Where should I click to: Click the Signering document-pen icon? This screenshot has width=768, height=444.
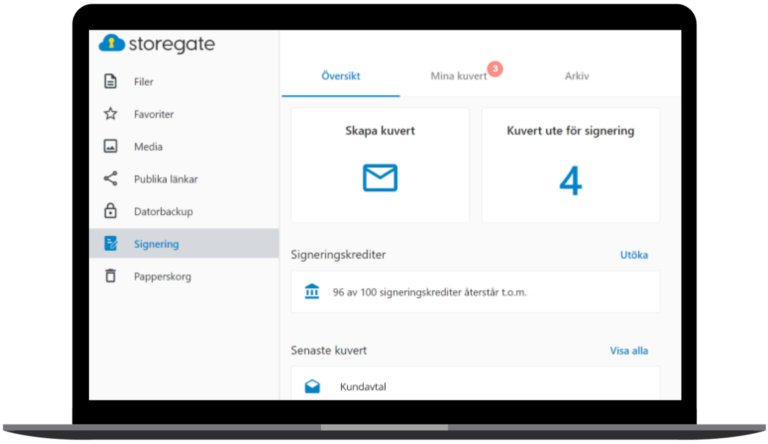tap(111, 243)
